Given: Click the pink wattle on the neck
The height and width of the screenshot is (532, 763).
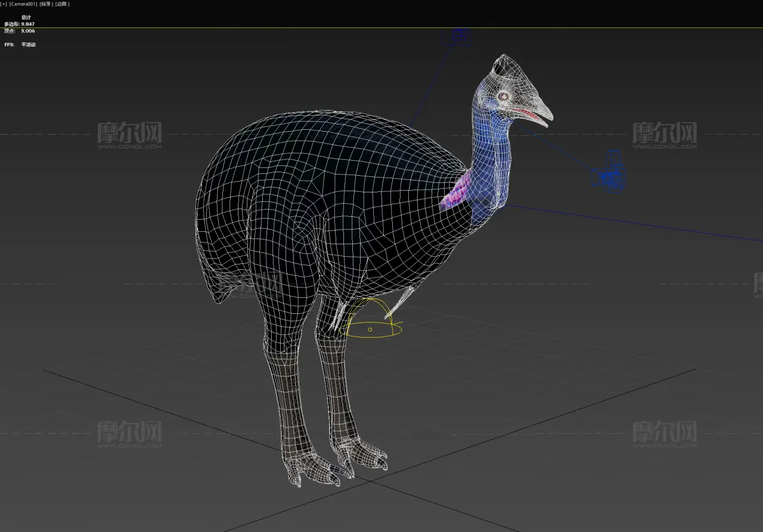Looking at the screenshot, I should point(455,192).
